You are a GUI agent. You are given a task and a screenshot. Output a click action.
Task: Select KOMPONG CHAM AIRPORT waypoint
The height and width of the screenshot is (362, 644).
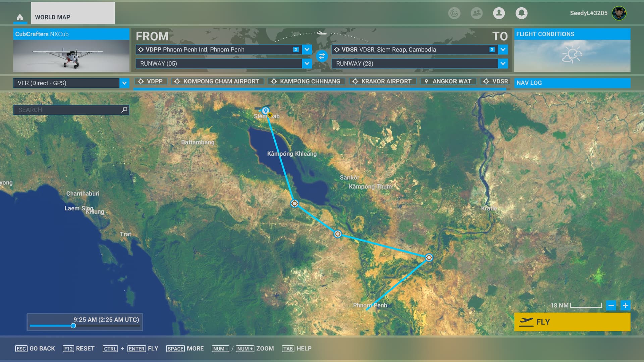[217, 81]
